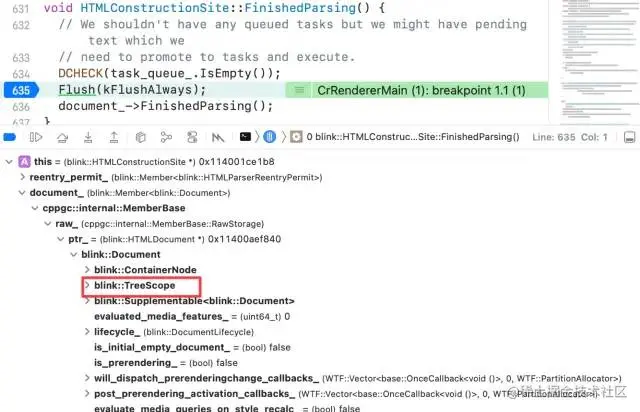Click the step into icon
This screenshot has width=640, height=412.
coord(88,137)
